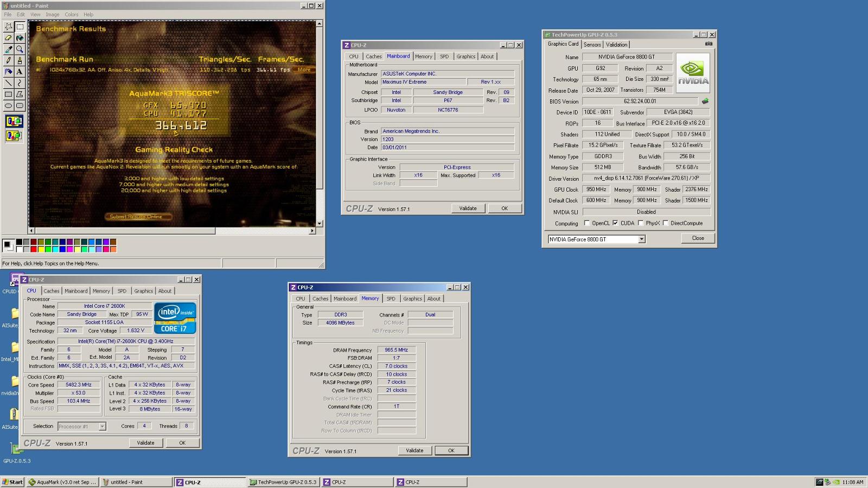
Task: Click the TechPowerUp GPU-Z taskbar button
Action: (283, 482)
